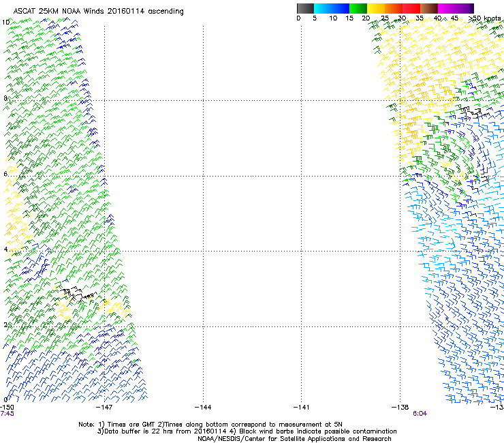504x443 pixels.
Task: Click the purple '7:45' pass time
Action: tap(7, 414)
